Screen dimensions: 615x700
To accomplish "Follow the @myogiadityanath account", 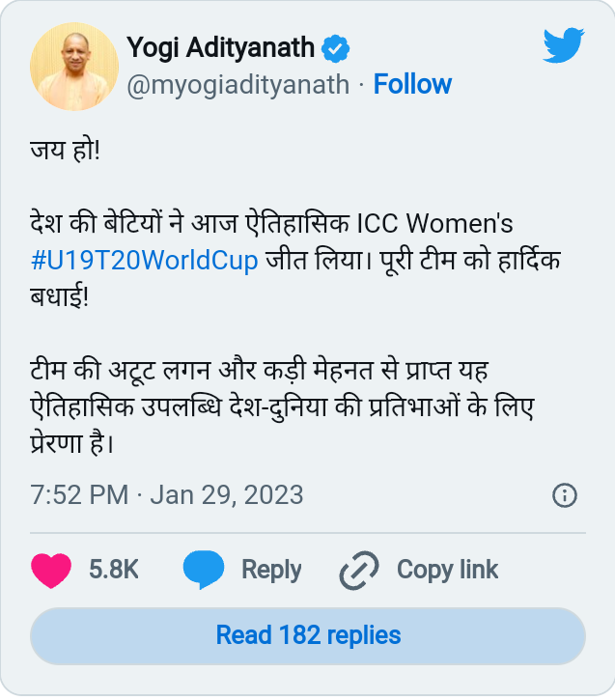I will [412, 84].
